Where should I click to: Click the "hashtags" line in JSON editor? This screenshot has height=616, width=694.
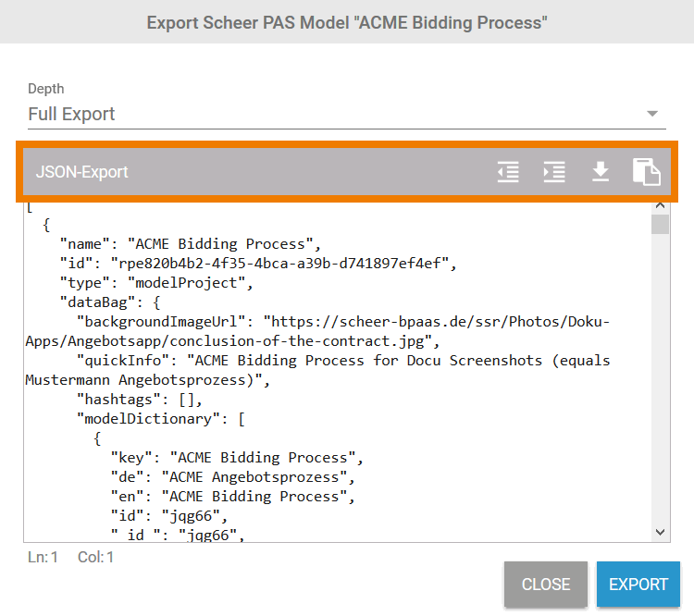pos(139,400)
